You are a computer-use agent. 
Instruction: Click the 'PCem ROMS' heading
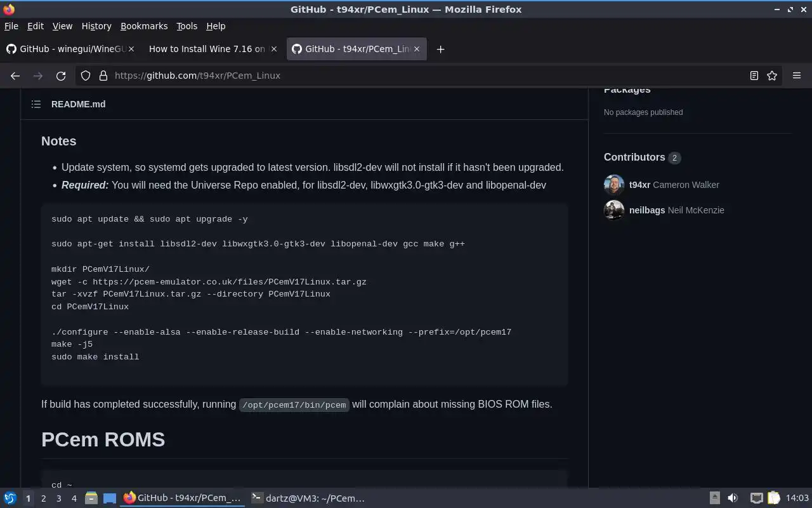click(x=103, y=439)
